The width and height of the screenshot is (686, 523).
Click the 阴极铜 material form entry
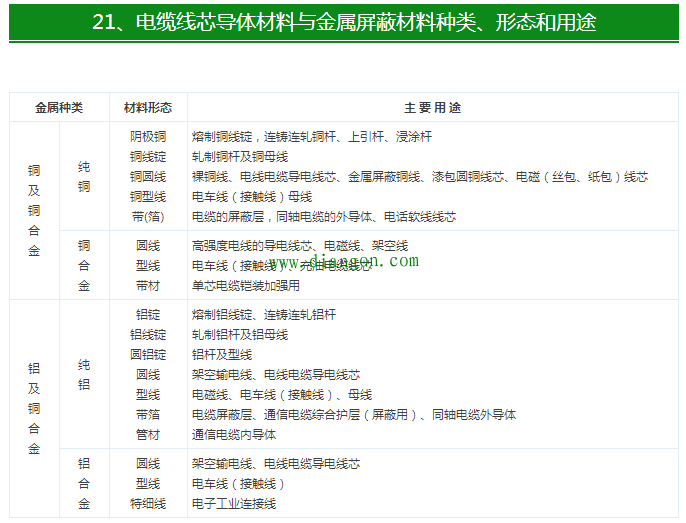(x=147, y=136)
